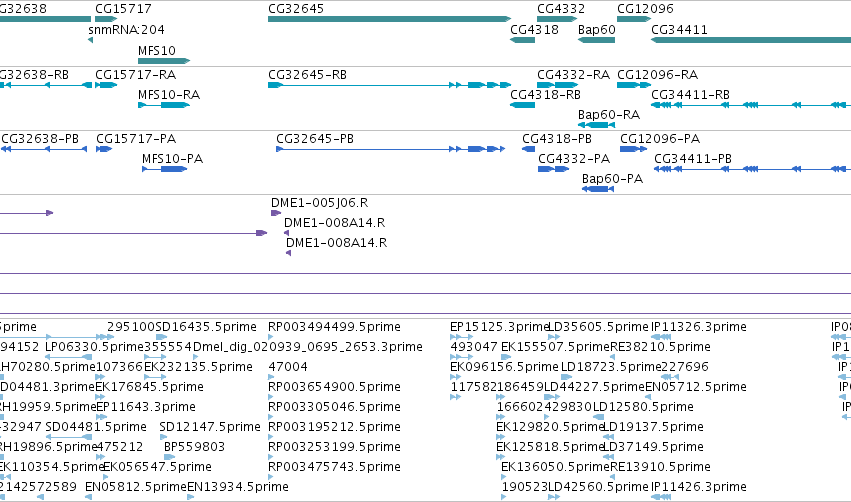
Task: Click the RP003654900.5prime EST label
Action: click(x=334, y=387)
